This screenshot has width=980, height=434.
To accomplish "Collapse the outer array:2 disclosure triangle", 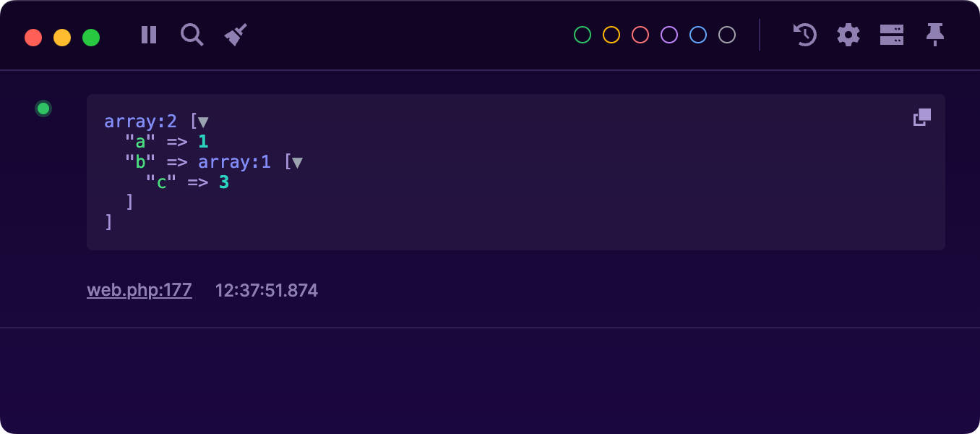I will pyautogui.click(x=202, y=122).
